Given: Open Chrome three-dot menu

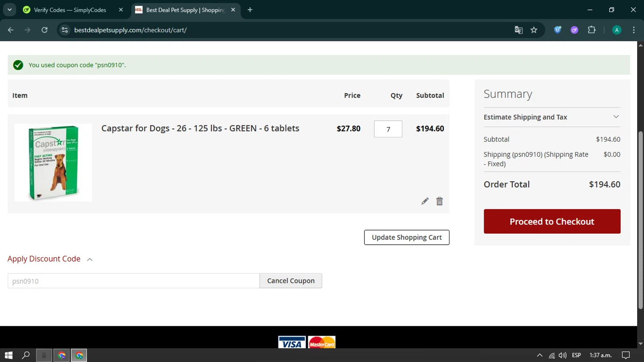Looking at the screenshot, I should 634,30.
